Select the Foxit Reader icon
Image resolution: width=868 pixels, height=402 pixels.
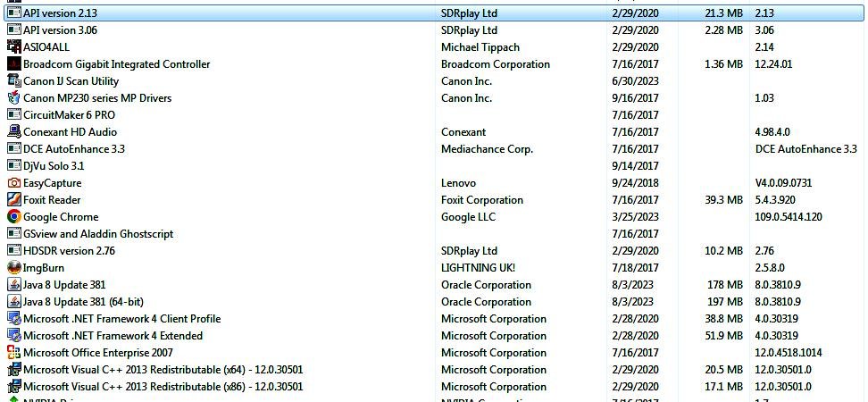click(14, 200)
